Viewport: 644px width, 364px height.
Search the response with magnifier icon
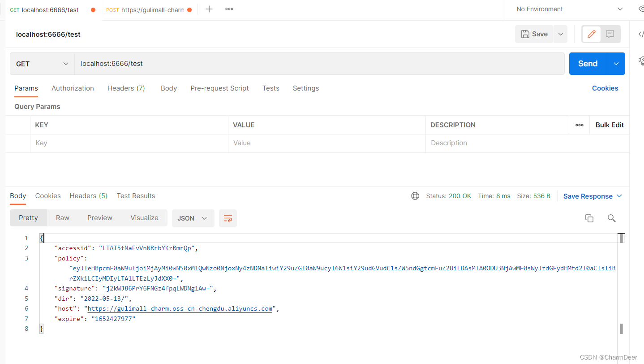tap(611, 218)
